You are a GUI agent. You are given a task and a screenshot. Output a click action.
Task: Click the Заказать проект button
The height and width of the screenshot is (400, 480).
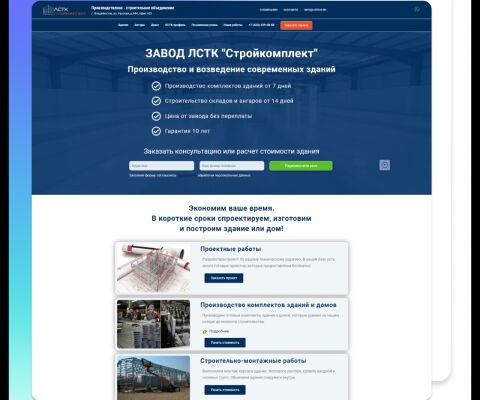[224, 278]
